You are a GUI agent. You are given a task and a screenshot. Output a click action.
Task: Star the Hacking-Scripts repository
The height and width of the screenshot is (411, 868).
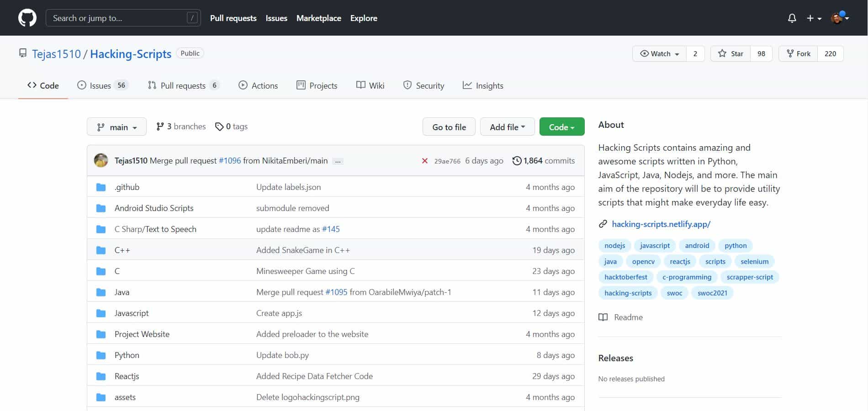click(730, 53)
